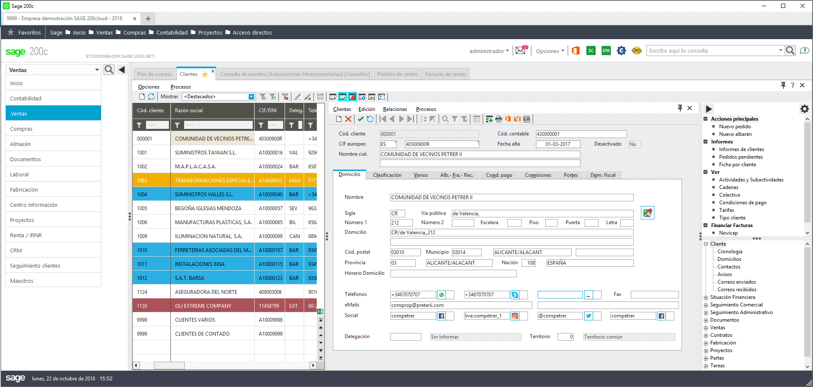The width and height of the screenshot is (813, 387).
Task: Click the Nombre cial. input field
Action: 480,154
